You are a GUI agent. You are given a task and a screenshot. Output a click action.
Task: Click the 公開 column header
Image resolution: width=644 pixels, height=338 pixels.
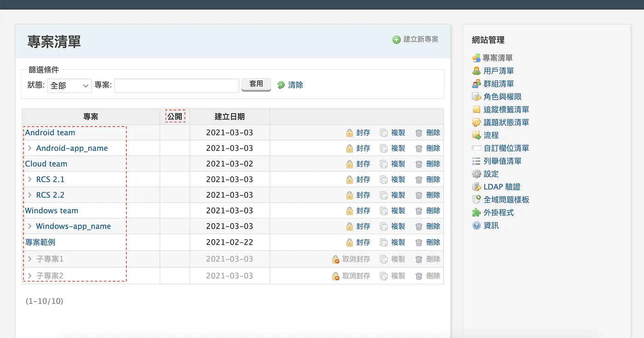click(175, 117)
